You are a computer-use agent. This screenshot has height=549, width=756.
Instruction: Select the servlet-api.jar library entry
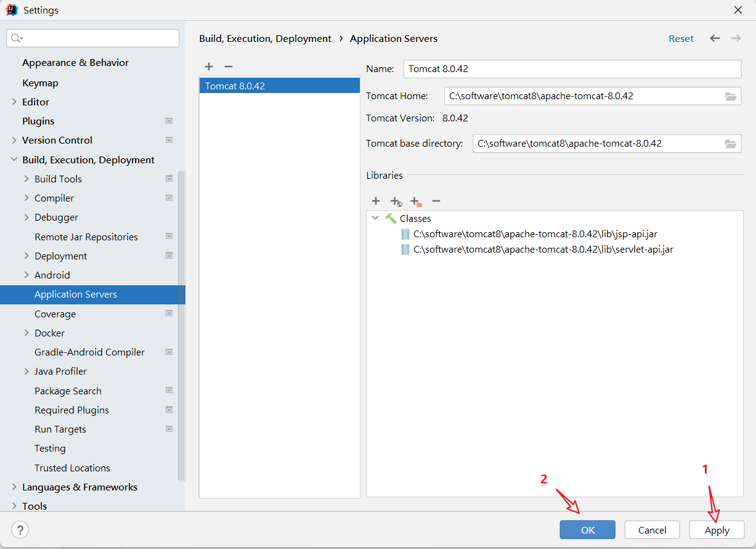click(543, 250)
